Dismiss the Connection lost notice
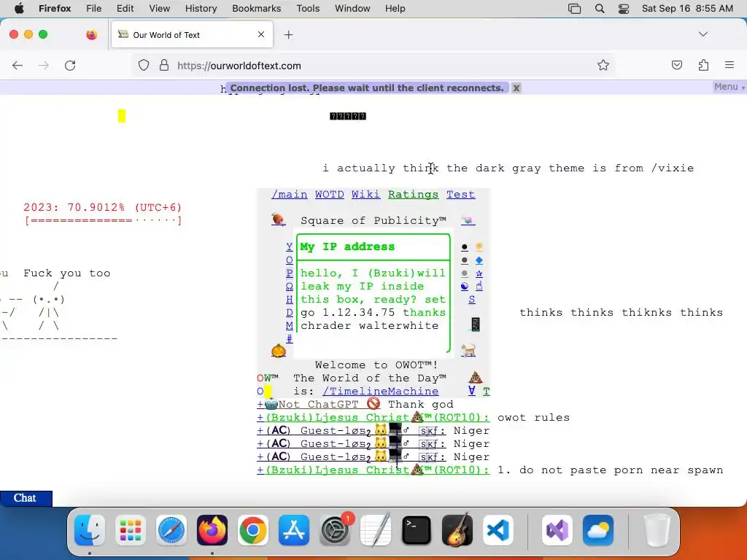The height and width of the screenshot is (560, 747). 516,88
